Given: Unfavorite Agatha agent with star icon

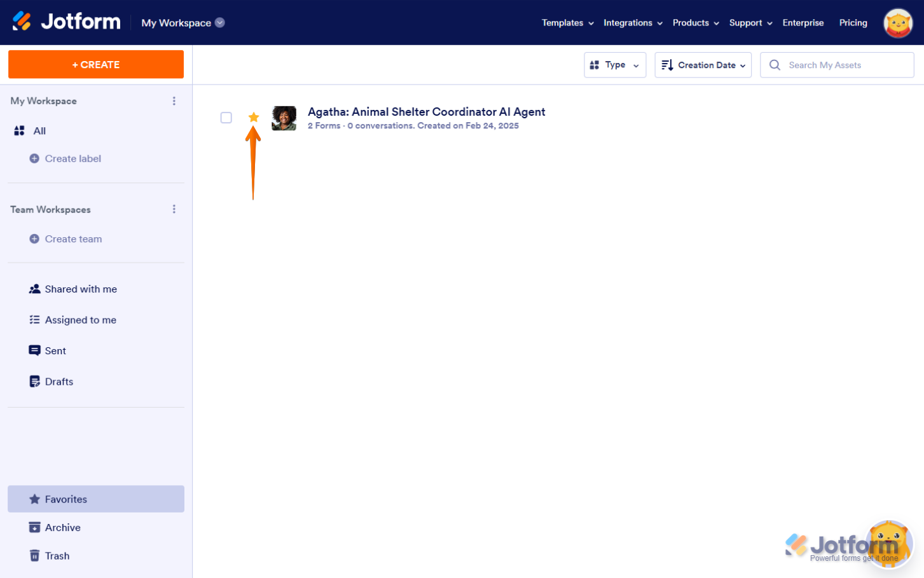Looking at the screenshot, I should tap(254, 117).
